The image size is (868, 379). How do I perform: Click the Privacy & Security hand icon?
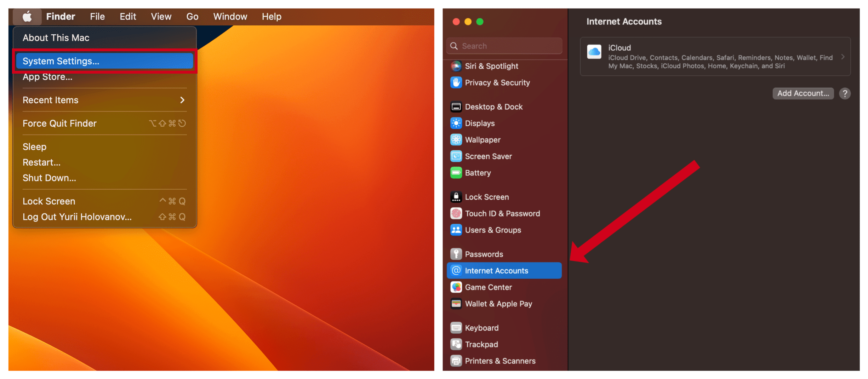coord(456,82)
